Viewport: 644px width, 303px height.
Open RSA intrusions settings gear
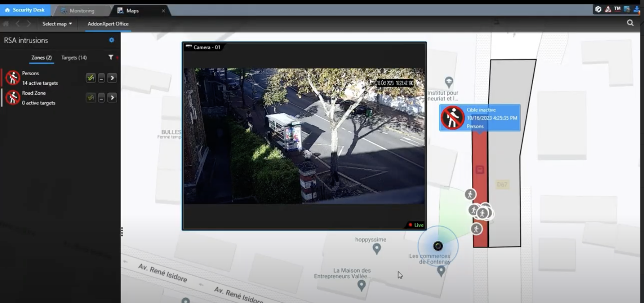(112, 40)
